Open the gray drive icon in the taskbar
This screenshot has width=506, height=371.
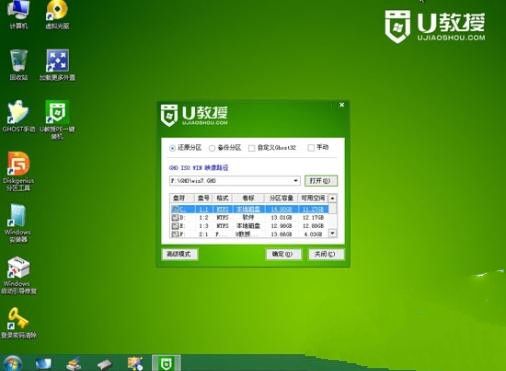105,364
